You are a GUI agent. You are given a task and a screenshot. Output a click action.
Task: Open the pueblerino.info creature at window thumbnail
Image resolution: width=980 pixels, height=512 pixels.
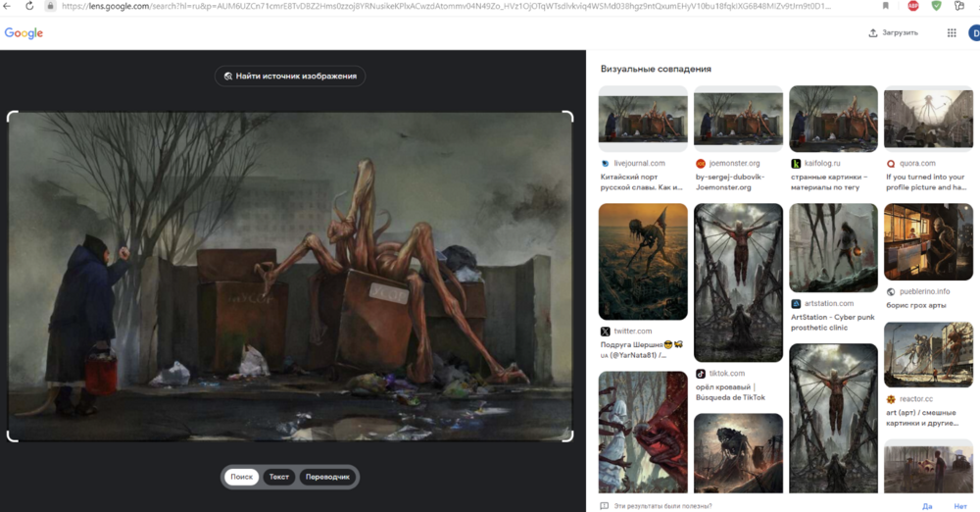[928, 242]
